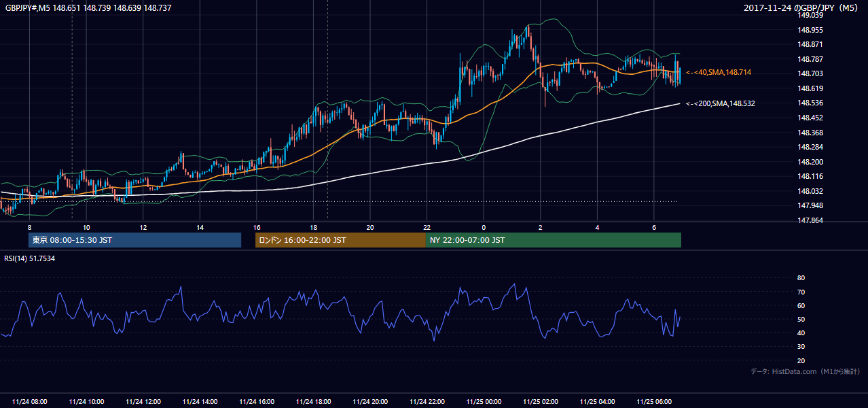Image resolution: width=868 pixels, height=408 pixels.
Task: Click the RSI(14) 51.7534 indicator label
Action: point(30,258)
